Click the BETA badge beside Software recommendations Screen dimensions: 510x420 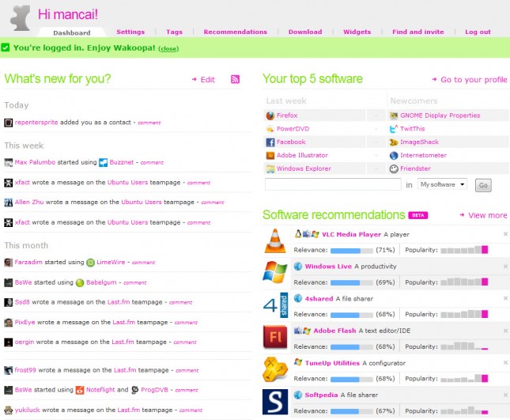pos(418,215)
